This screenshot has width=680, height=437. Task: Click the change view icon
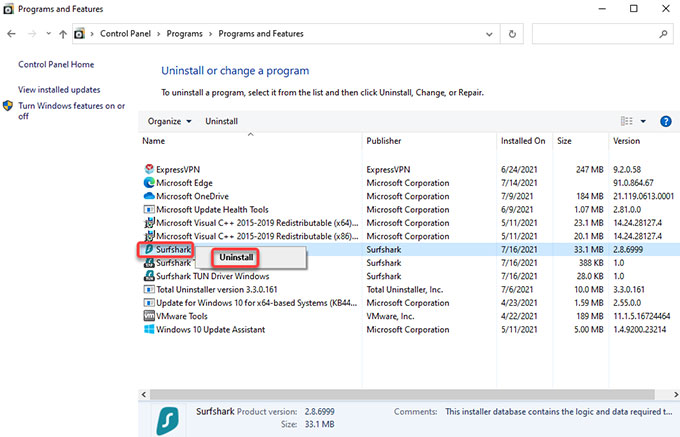click(627, 121)
